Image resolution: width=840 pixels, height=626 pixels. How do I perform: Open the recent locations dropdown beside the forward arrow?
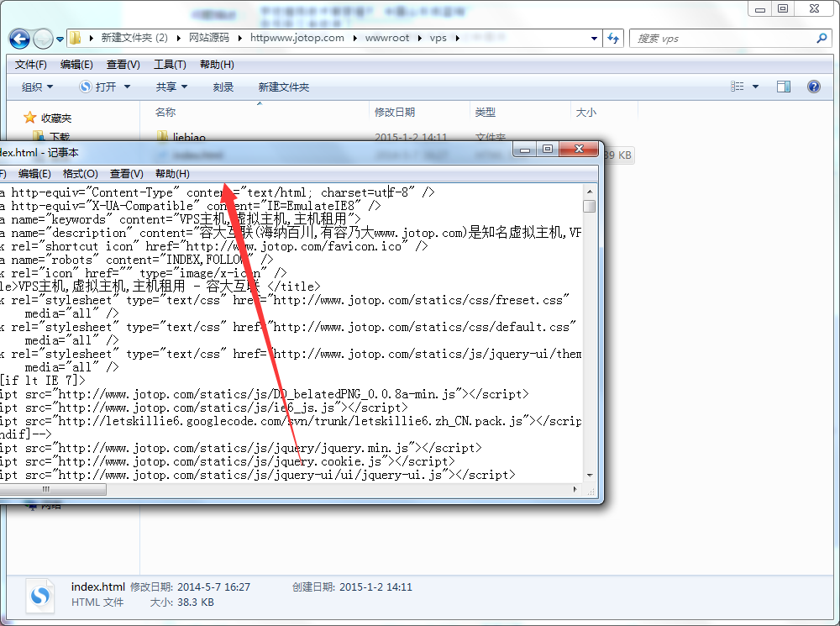pyautogui.click(x=60, y=39)
